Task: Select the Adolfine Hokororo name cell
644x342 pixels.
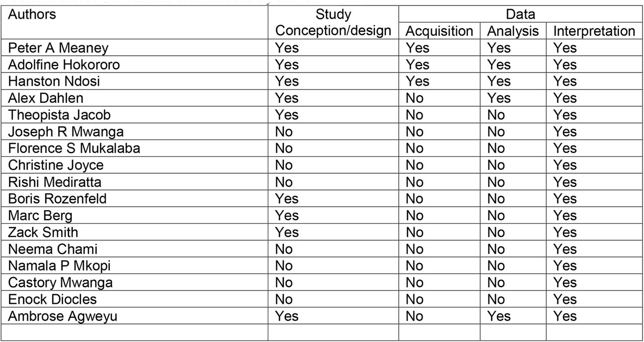Action: coord(134,64)
